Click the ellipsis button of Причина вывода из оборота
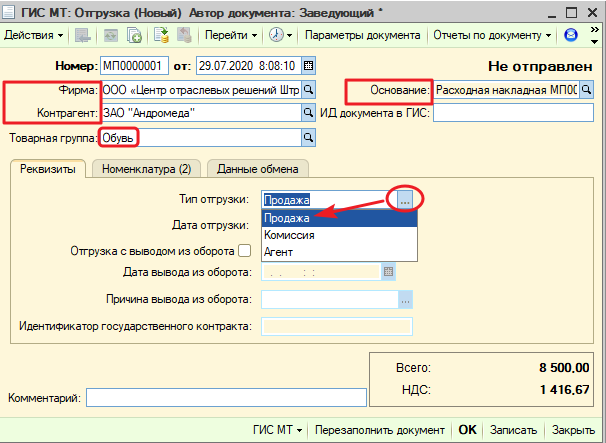Image resolution: width=606 pixels, height=443 pixels. tap(405, 300)
